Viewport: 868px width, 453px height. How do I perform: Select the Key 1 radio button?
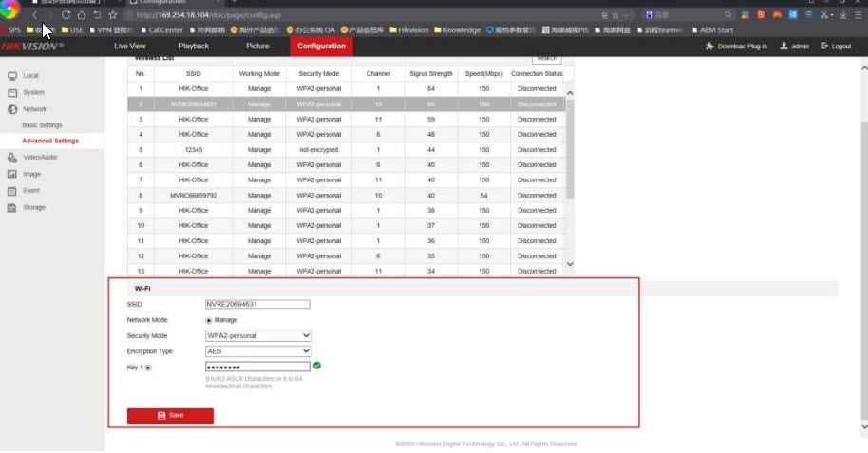point(148,367)
